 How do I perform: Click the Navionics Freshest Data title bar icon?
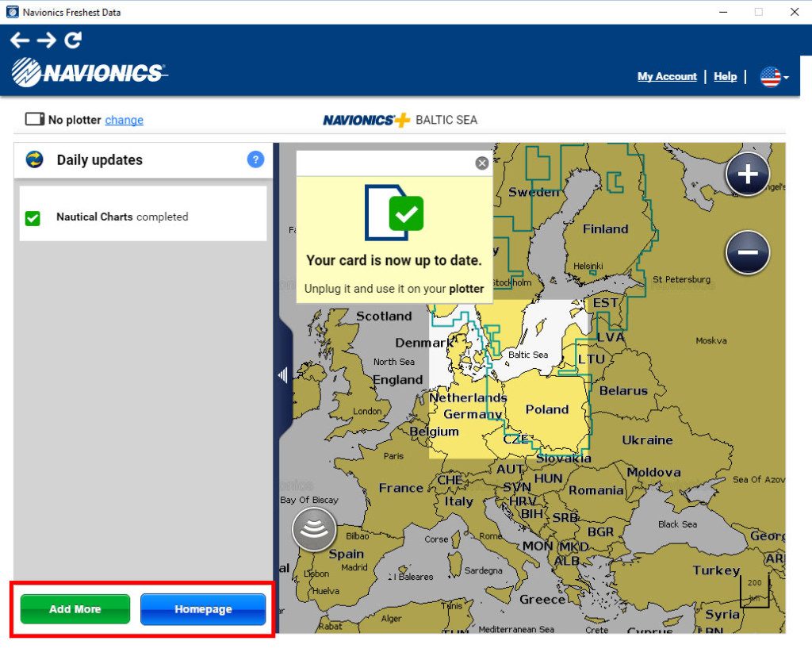click(13, 12)
